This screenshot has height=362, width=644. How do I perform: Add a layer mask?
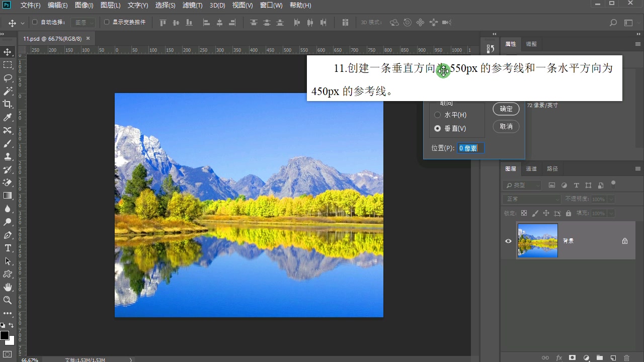click(x=572, y=358)
